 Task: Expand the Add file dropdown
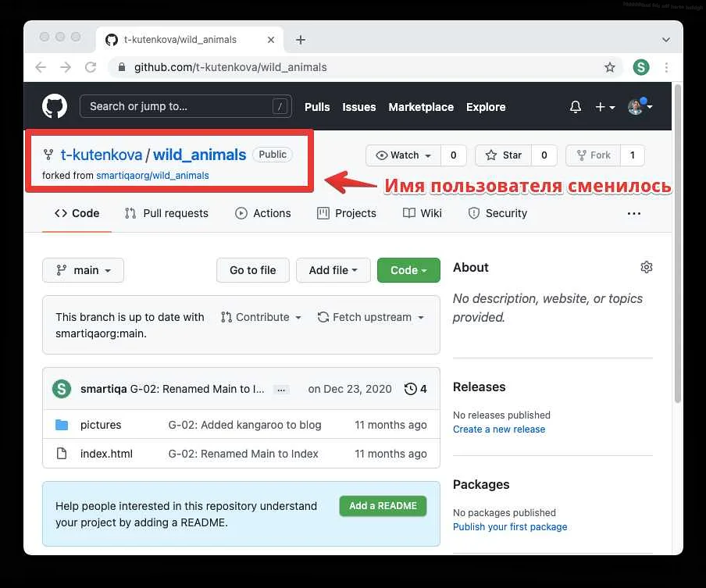(333, 269)
